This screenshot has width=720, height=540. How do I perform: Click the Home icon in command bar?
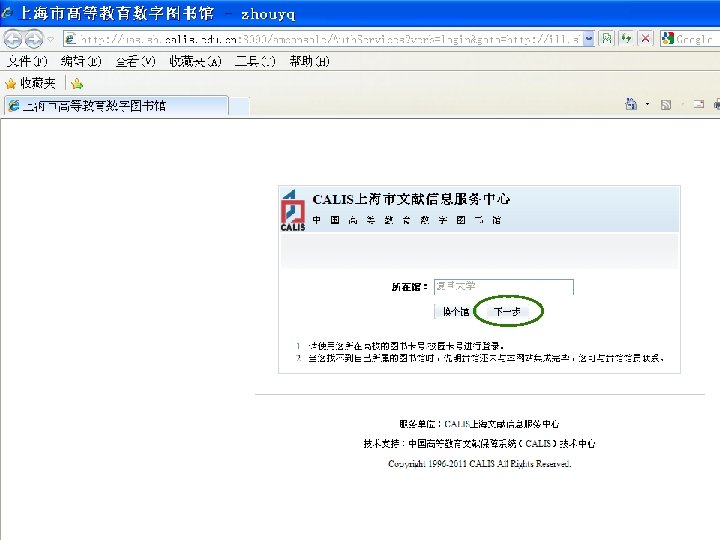631,104
